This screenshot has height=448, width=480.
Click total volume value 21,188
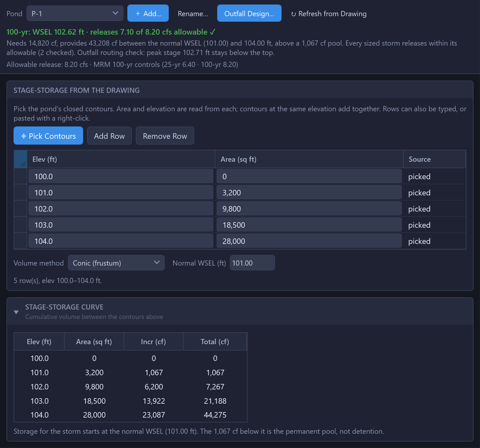click(x=215, y=401)
